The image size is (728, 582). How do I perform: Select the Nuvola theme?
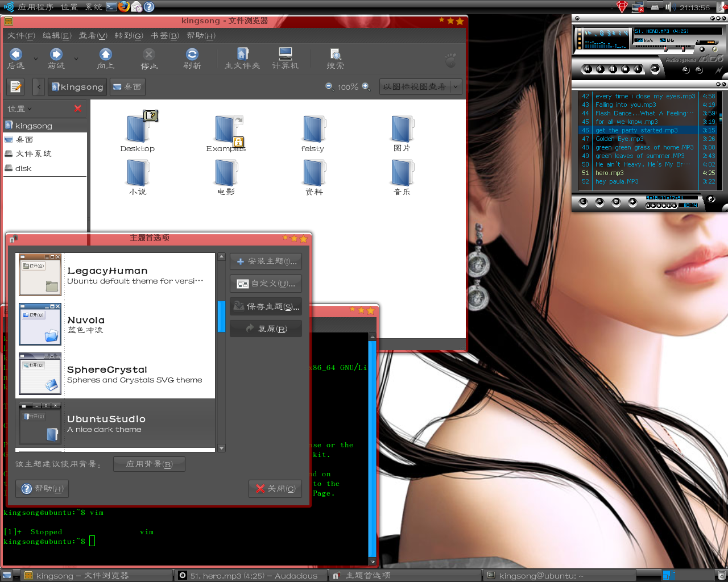pos(115,325)
